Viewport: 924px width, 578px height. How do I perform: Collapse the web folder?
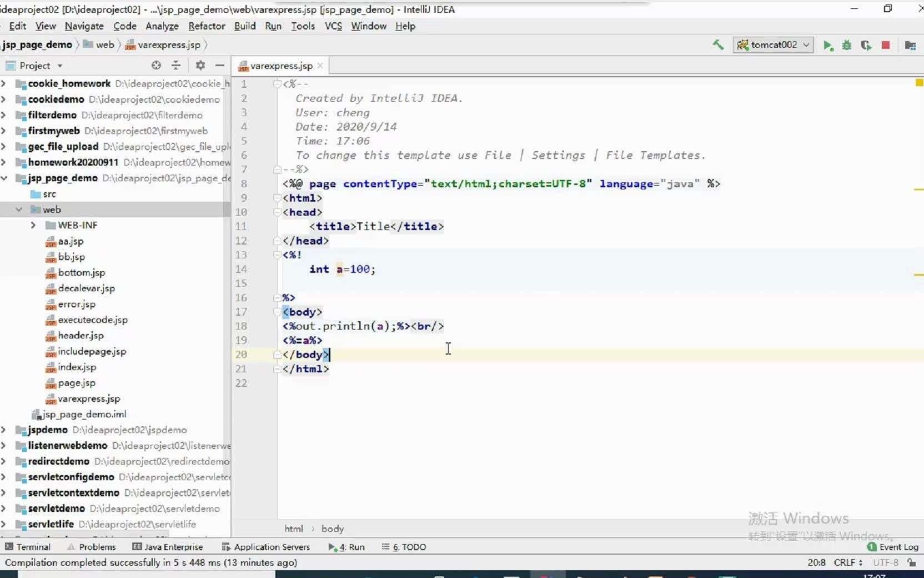click(19, 210)
